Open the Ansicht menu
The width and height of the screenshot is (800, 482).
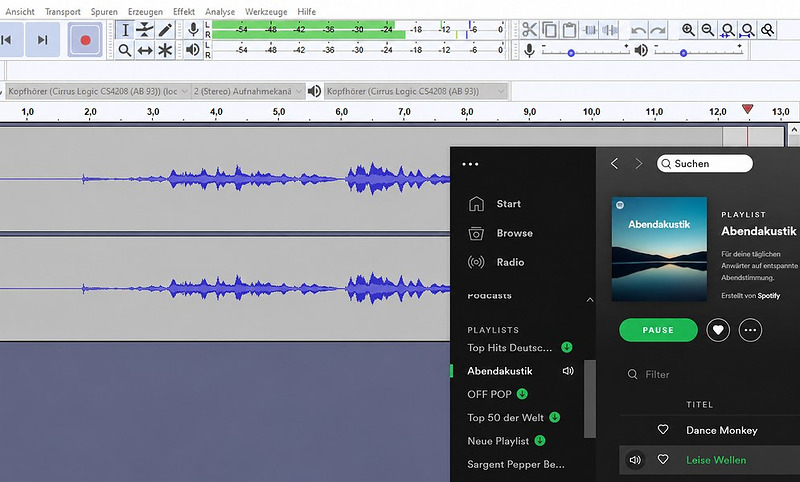[20, 11]
